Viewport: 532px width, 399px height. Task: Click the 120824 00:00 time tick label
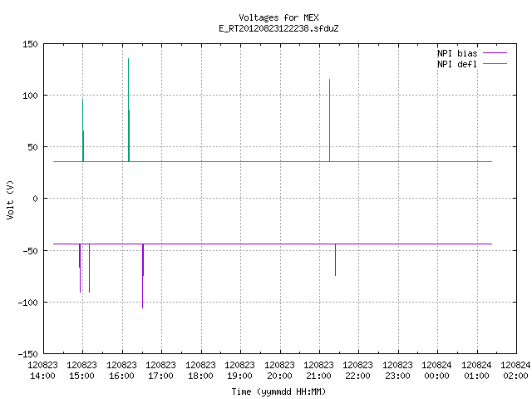coord(436,371)
